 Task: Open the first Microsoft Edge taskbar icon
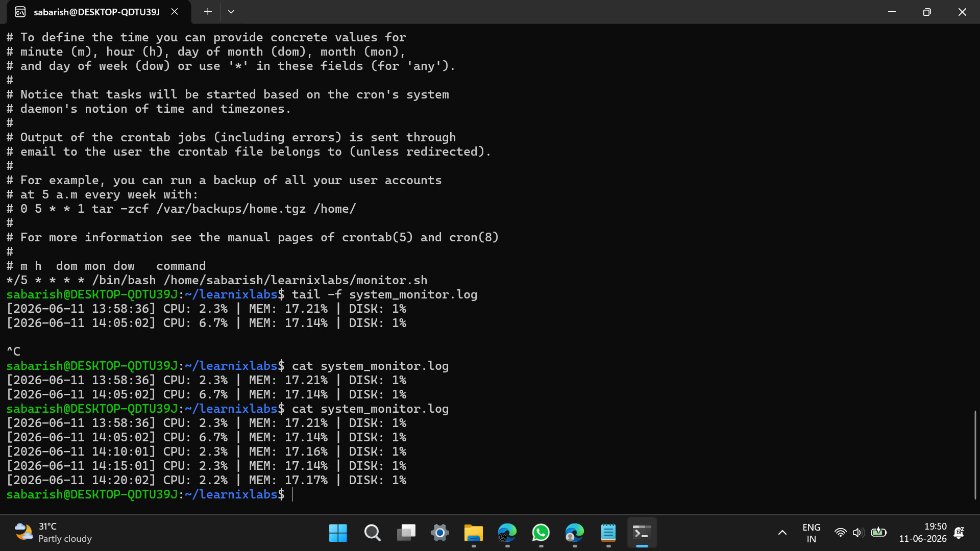507,533
